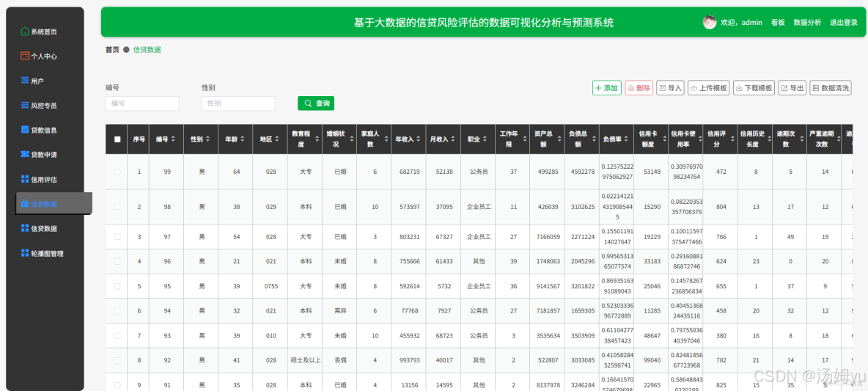
Task: Click 0755 region cell
Action: [x=271, y=286]
